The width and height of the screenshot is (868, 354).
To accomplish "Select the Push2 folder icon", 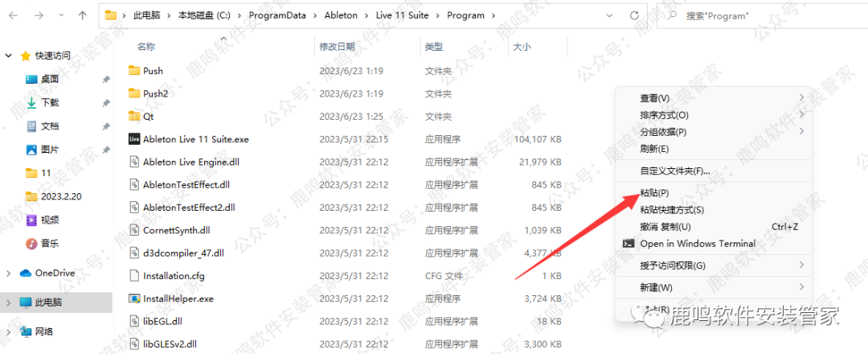I will (134, 93).
